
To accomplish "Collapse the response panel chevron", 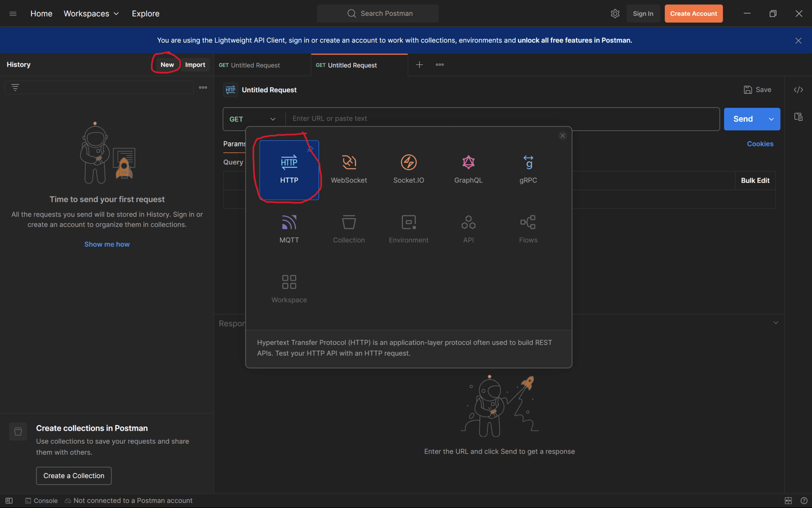I will (775, 323).
